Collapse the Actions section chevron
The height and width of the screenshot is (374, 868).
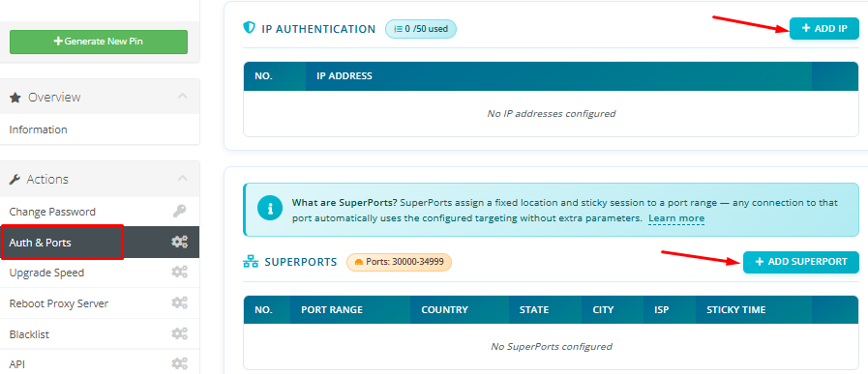pyautogui.click(x=183, y=178)
